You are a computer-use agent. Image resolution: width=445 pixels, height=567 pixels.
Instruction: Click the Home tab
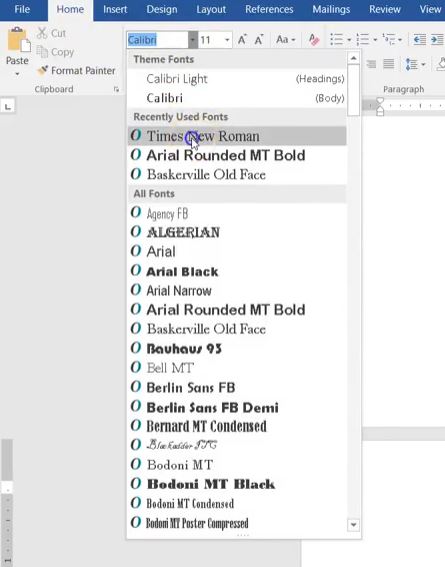70,9
